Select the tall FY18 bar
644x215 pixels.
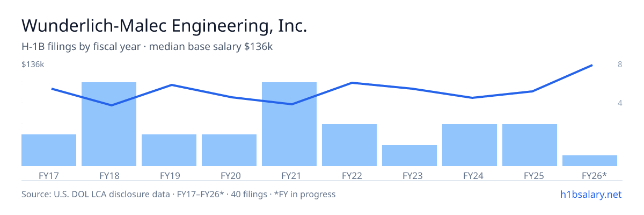(x=109, y=124)
